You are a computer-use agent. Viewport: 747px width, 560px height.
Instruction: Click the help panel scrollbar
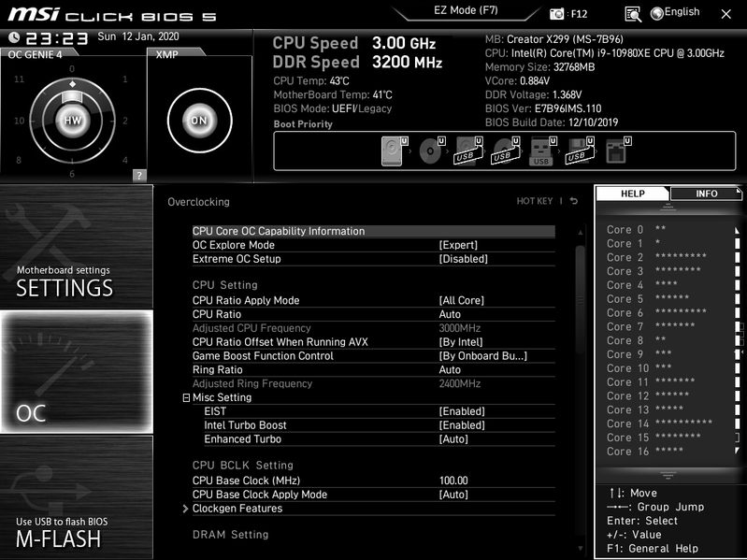pyautogui.click(x=738, y=340)
